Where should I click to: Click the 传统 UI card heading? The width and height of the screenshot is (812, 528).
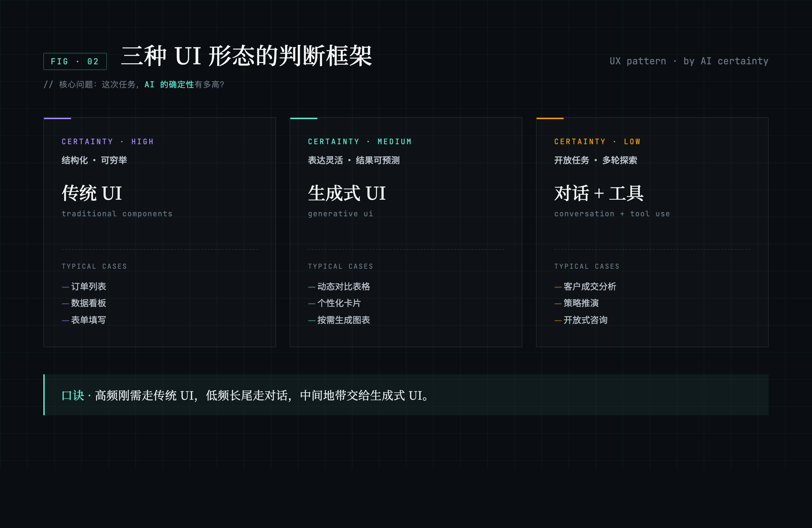tap(92, 193)
